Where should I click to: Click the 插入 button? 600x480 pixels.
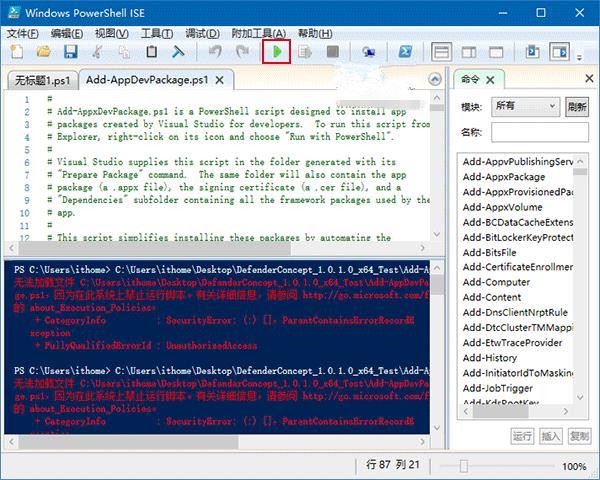point(551,436)
